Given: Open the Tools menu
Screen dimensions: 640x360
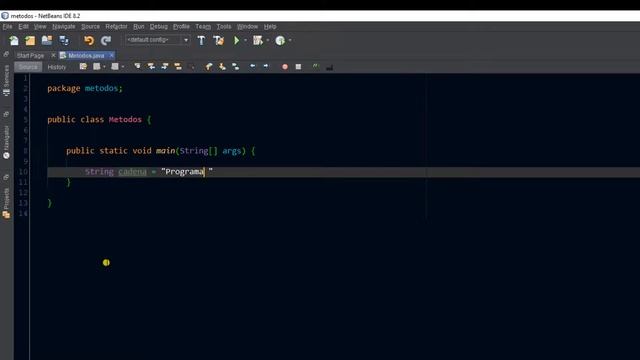Looking at the screenshot, I should point(224,27).
